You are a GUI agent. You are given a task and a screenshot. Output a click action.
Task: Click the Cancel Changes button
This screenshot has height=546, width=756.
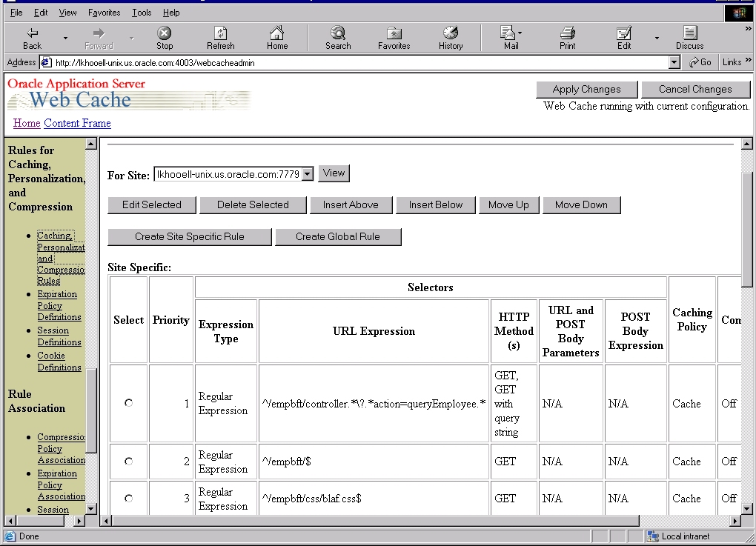point(695,89)
